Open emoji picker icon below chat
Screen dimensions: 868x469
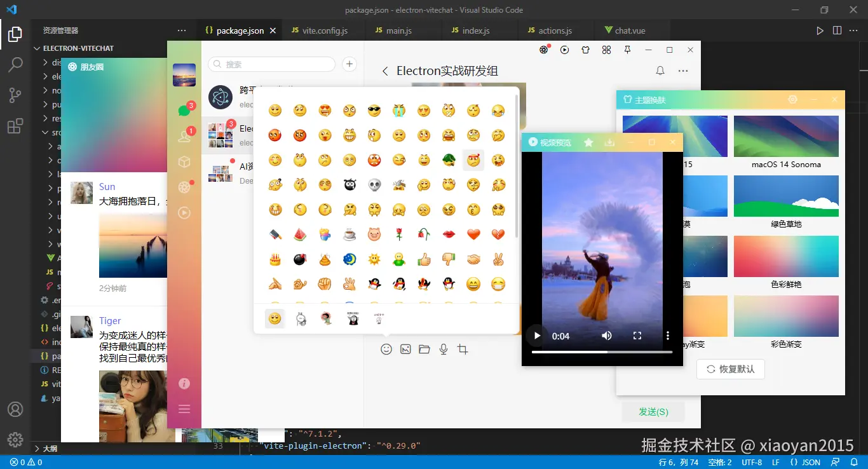(386, 349)
